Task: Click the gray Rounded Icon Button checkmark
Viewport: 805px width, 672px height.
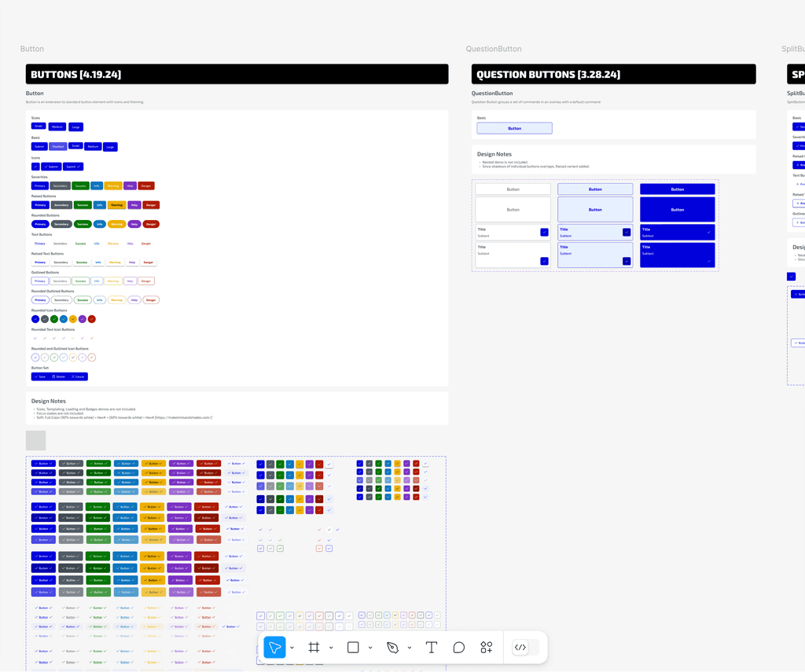Action: 45,319
